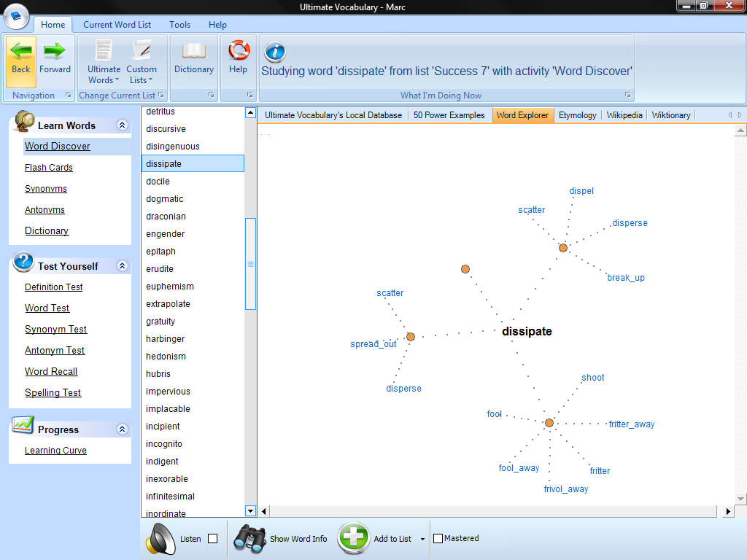747x560 pixels.
Task: Click the 'fritter_away' synonym node
Action: click(x=631, y=424)
